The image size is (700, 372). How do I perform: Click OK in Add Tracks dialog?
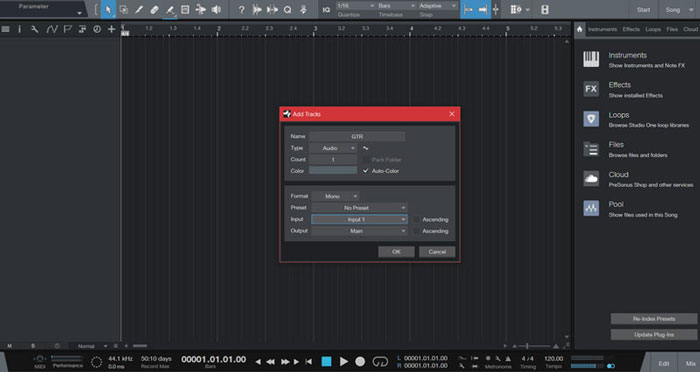click(x=396, y=252)
